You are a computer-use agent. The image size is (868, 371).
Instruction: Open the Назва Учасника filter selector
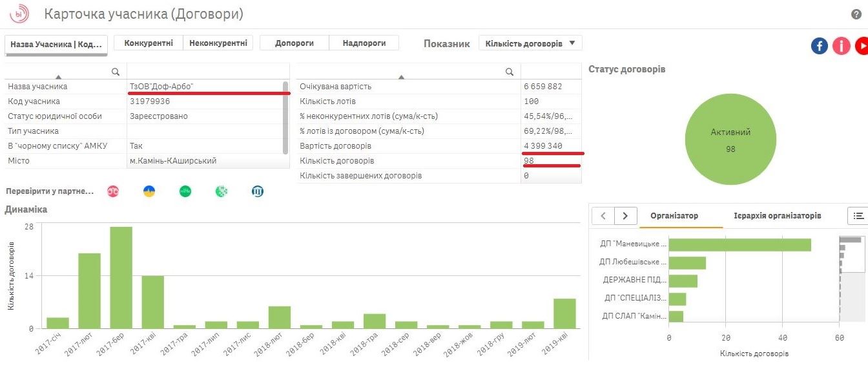point(56,45)
